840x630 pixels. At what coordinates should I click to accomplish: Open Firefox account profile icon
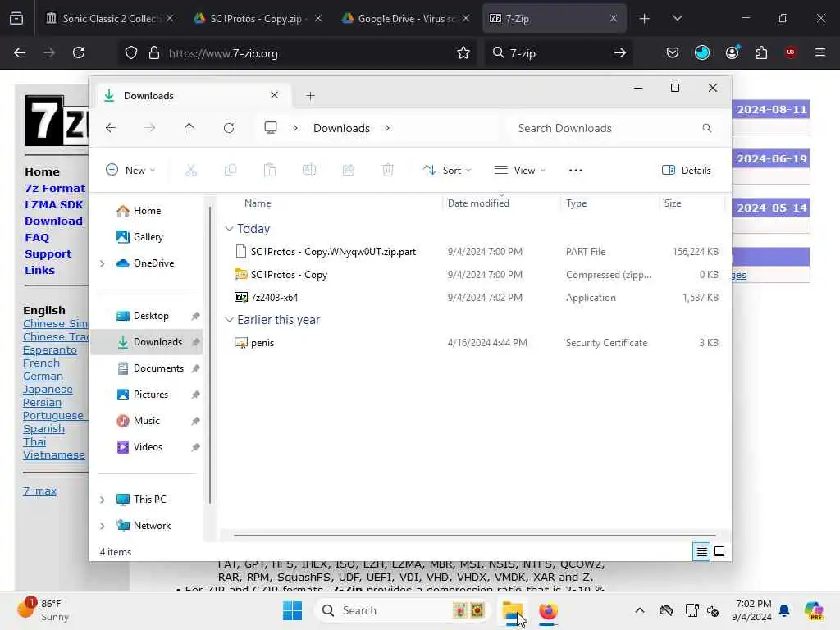(732, 52)
